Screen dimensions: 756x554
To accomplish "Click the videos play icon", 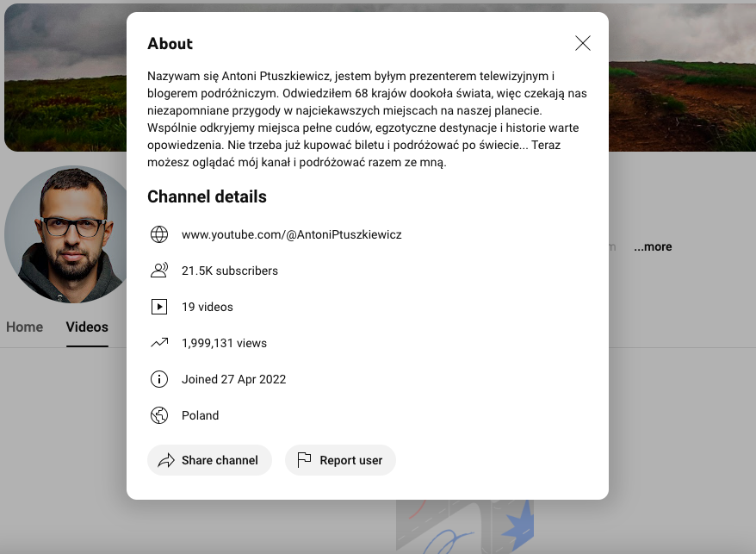I will point(159,307).
